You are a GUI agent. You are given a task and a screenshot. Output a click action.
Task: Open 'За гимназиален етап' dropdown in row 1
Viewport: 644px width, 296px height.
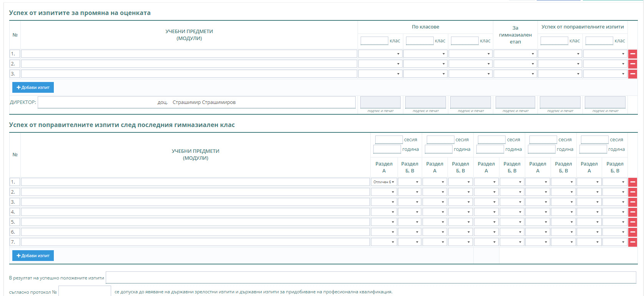click(x=515, y=54)
